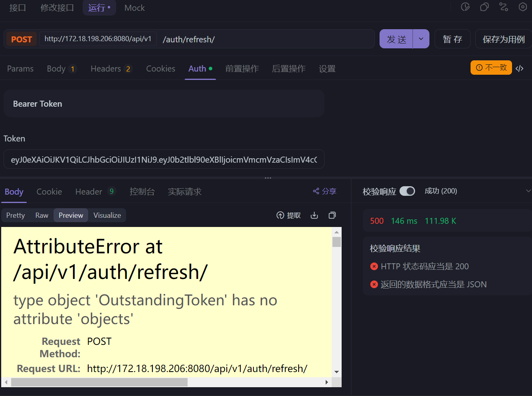Open the request Body tab
The width and height of the screenshot is (532, 396).
[x=61, y=69]
